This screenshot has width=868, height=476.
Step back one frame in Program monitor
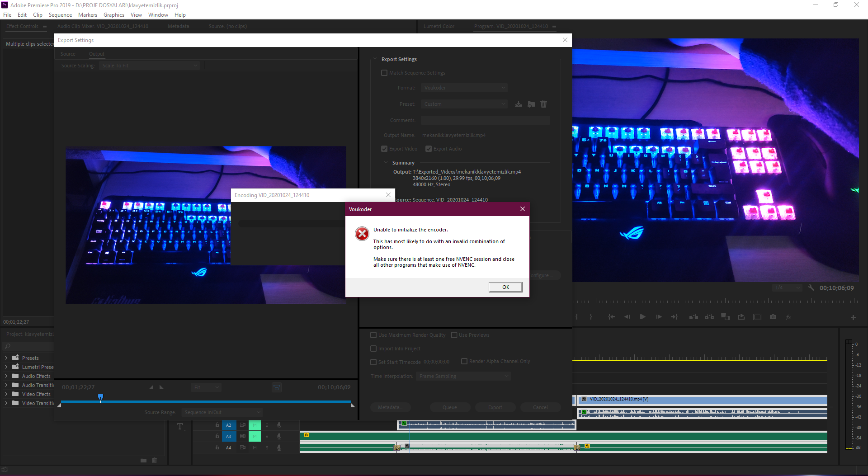point(627,317)
